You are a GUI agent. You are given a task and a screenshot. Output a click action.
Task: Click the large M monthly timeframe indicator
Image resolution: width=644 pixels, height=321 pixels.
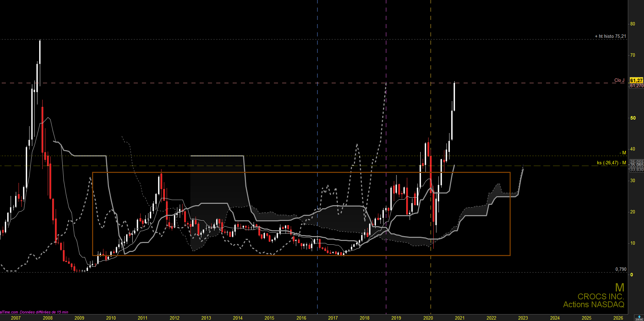tap(620, 287)
